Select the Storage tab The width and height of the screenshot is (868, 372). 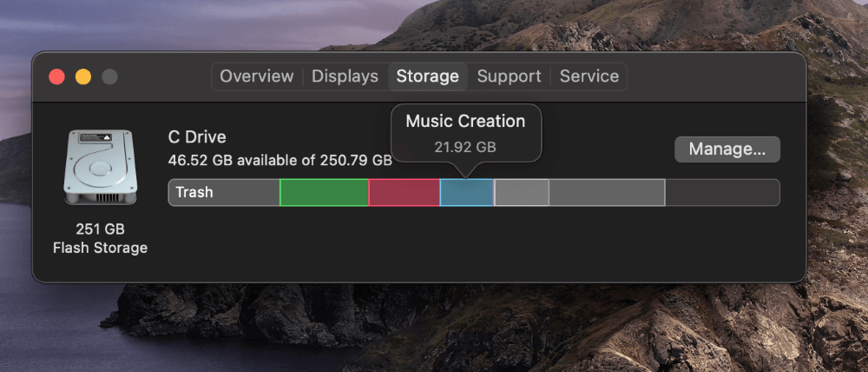point(427,76)
